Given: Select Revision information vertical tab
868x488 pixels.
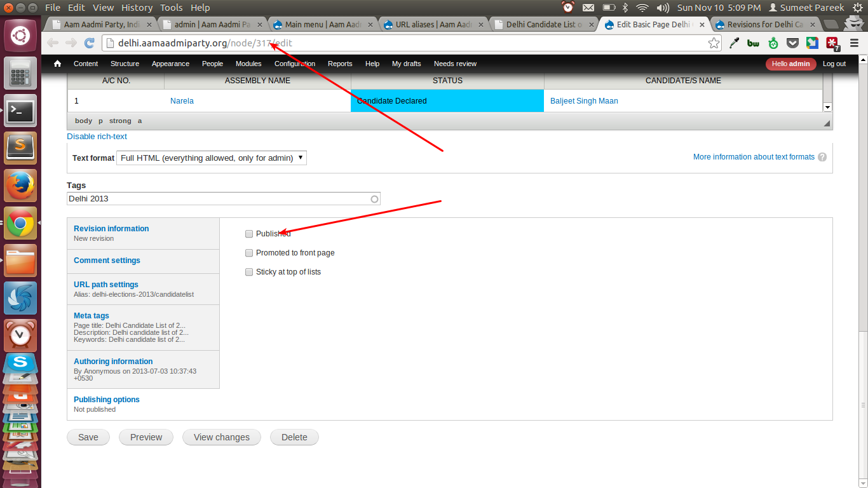Looking at the screenshot, I should click(x=143, y=233).
